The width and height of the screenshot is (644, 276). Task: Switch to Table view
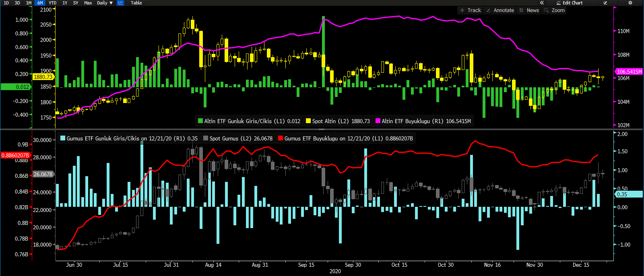(136, 3)
